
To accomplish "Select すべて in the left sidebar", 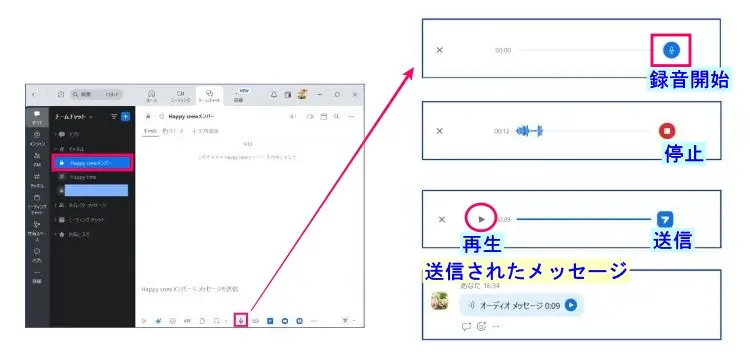I will pos(37,117).
